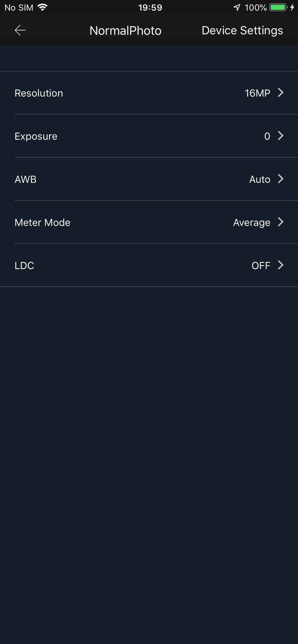Open the Exposure setting row
Viewport: 298px width, 644px height.
36,136
